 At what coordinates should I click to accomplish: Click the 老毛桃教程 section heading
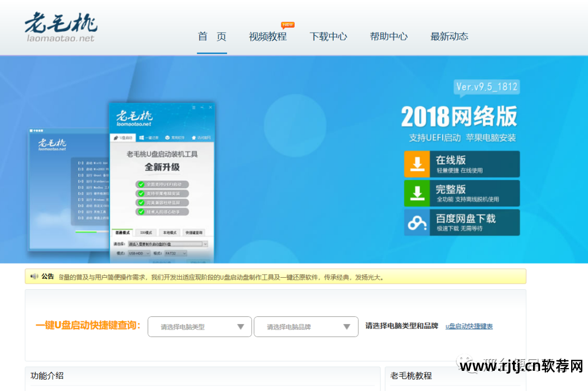pyautogui.click(x=411, y=376)
